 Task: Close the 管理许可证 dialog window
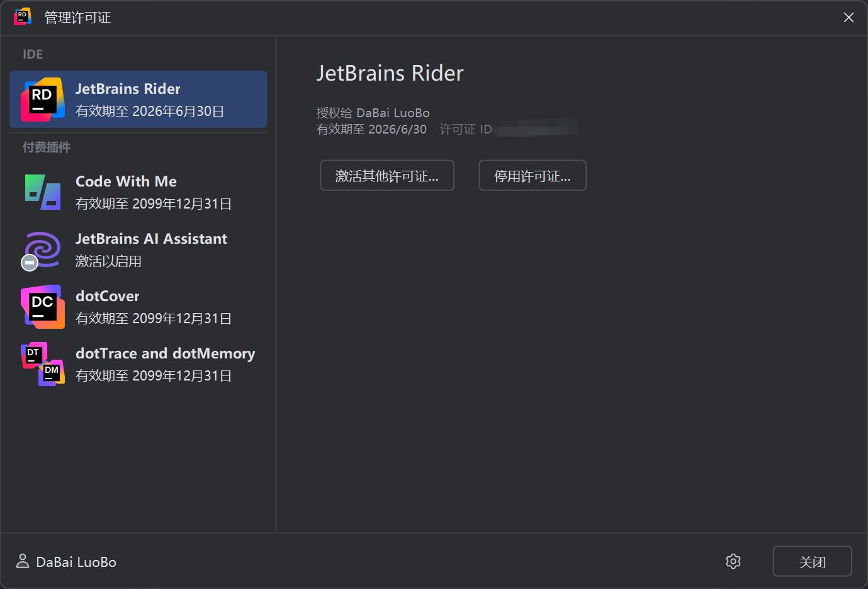tap(848, 18)
